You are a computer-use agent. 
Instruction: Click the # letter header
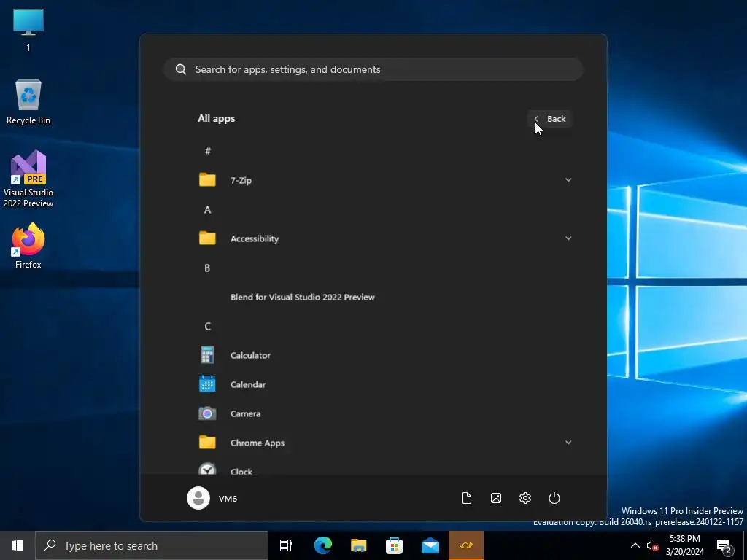click(208, 151)
